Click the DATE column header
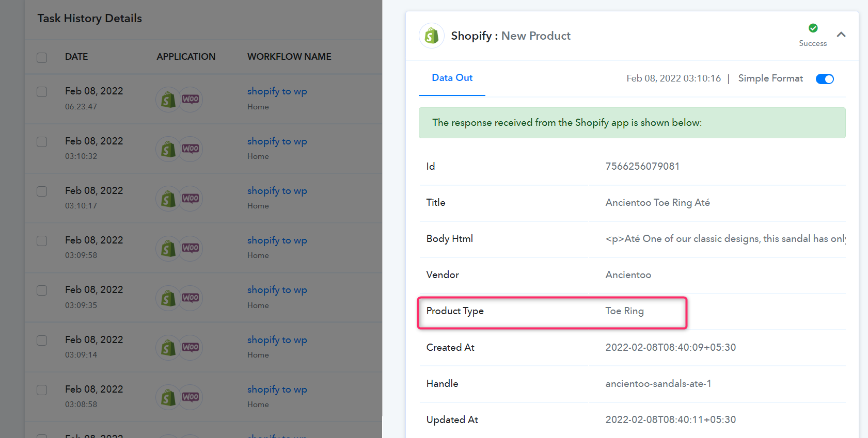 click(76, 57)
